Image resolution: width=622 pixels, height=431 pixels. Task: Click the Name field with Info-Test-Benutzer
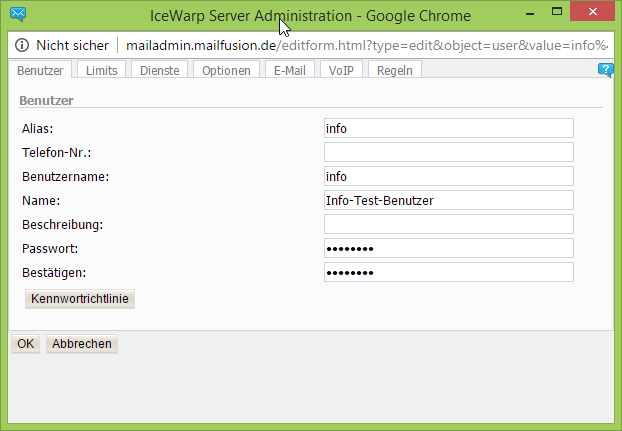tap(449, 200)
